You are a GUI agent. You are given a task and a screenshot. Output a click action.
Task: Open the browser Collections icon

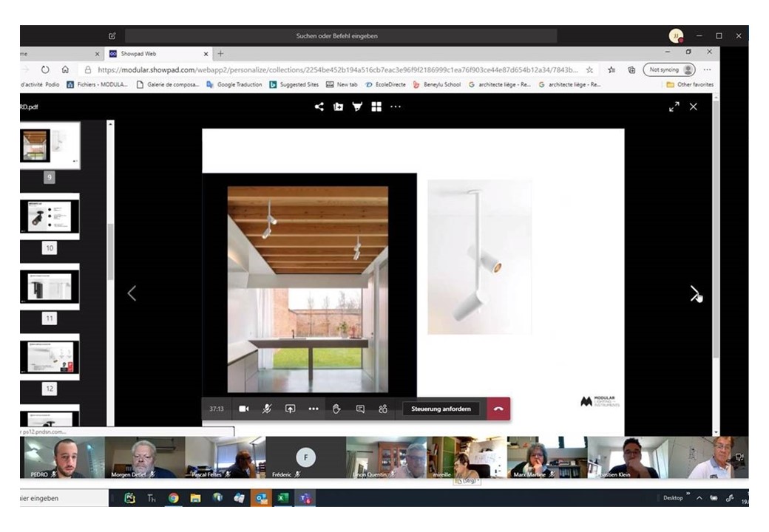(x=631, y=69)
